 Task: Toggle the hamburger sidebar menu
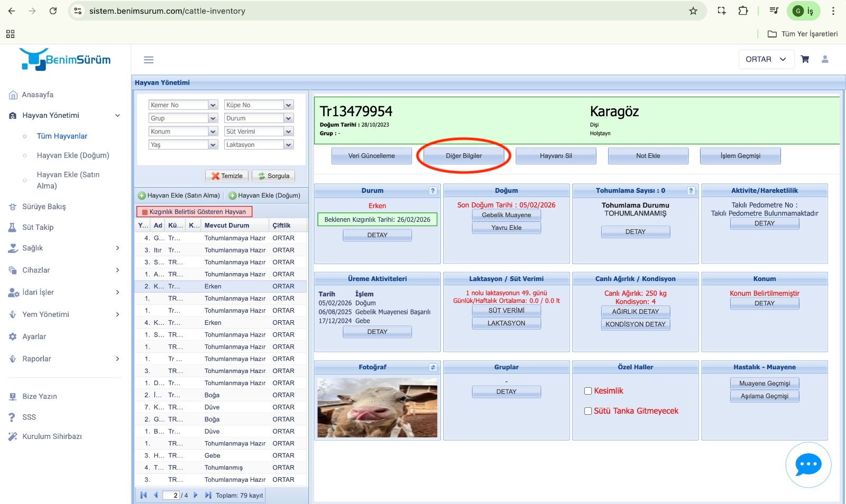tap(149, 60)
